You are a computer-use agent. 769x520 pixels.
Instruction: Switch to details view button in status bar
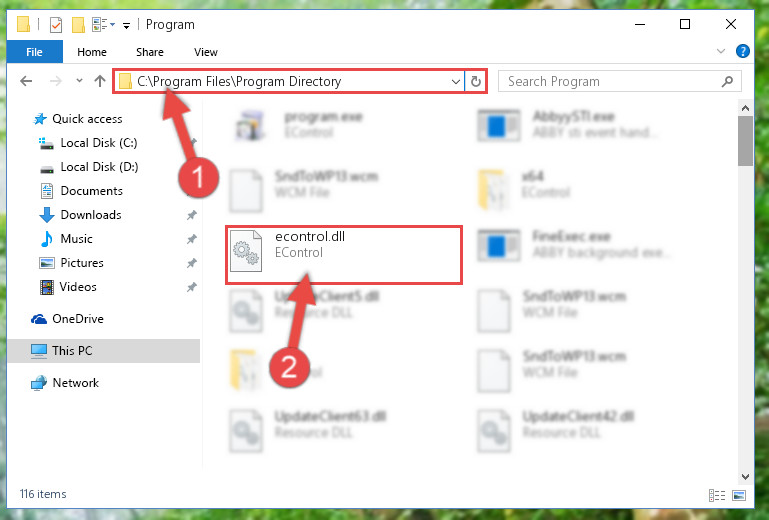pyautogui.click(x=717, y=495)
